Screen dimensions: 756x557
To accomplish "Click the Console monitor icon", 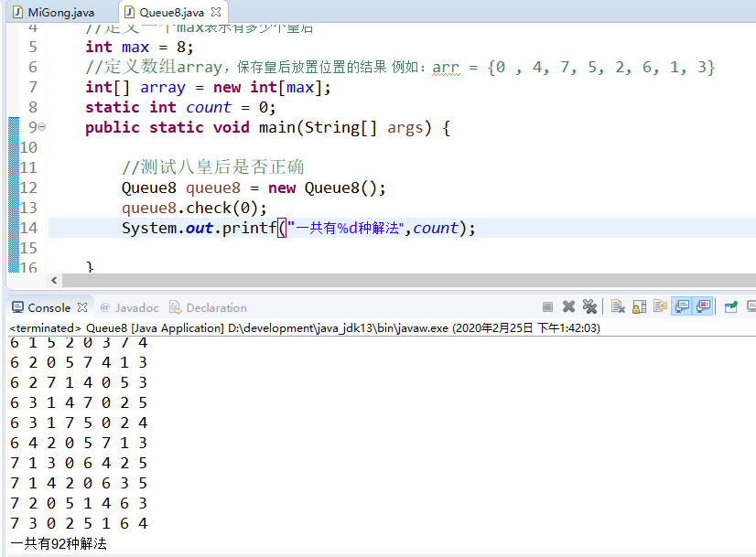I will click(17, 307).
